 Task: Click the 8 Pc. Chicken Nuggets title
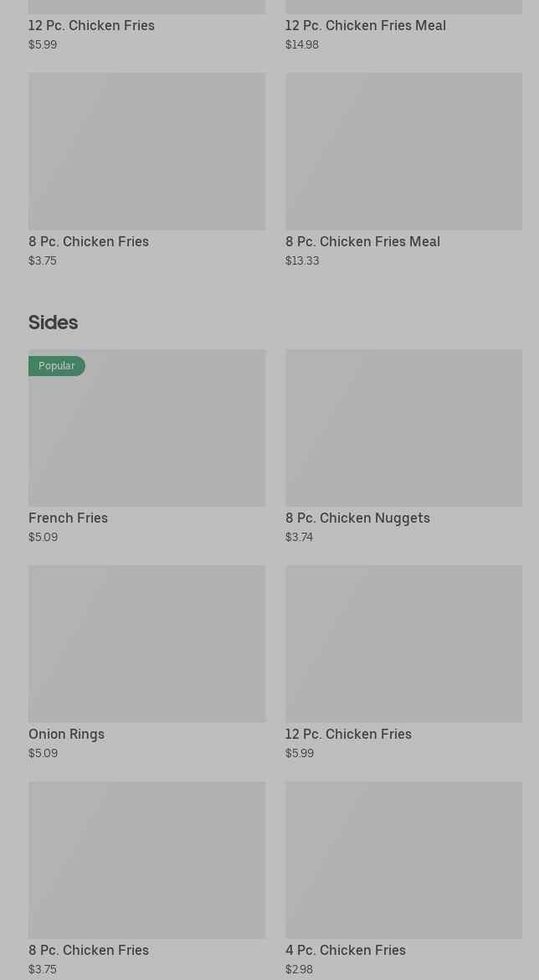357,518
